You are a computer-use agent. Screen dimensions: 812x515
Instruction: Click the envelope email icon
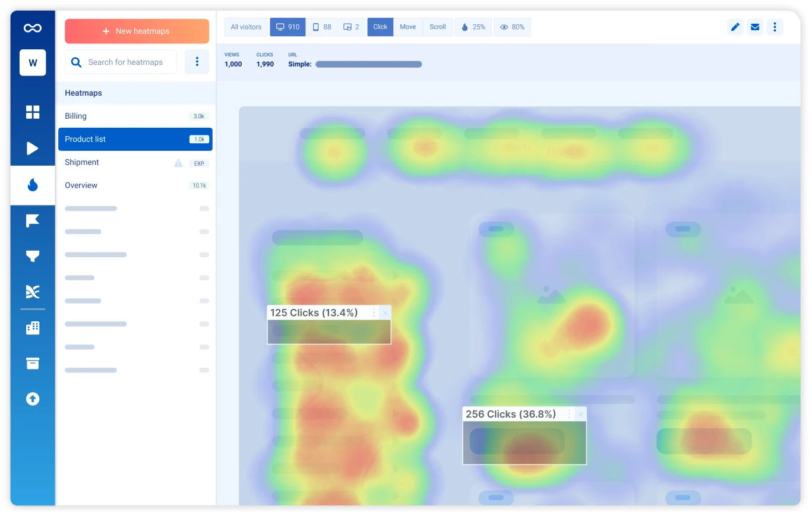coord(755,27)
